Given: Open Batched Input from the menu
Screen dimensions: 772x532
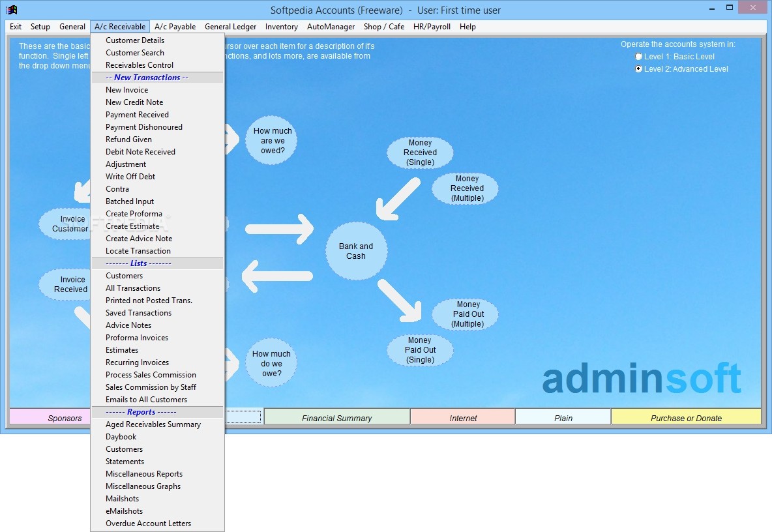Looking at the screenshot, I should (x=158, y=201).
